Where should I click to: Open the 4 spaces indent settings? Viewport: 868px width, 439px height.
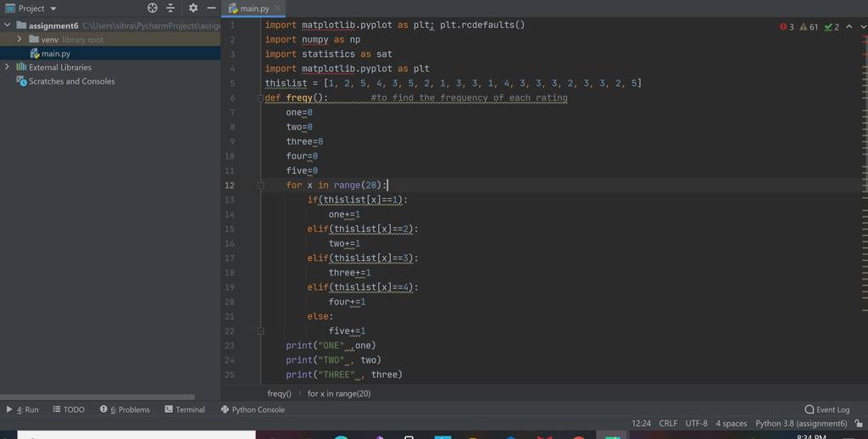click(732, 424)
